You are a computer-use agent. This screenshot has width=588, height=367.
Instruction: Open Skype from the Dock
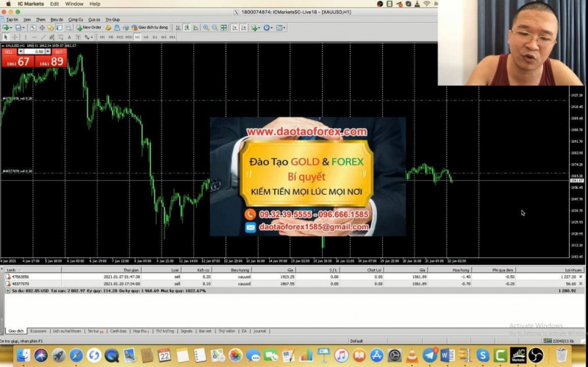[483, 355]
